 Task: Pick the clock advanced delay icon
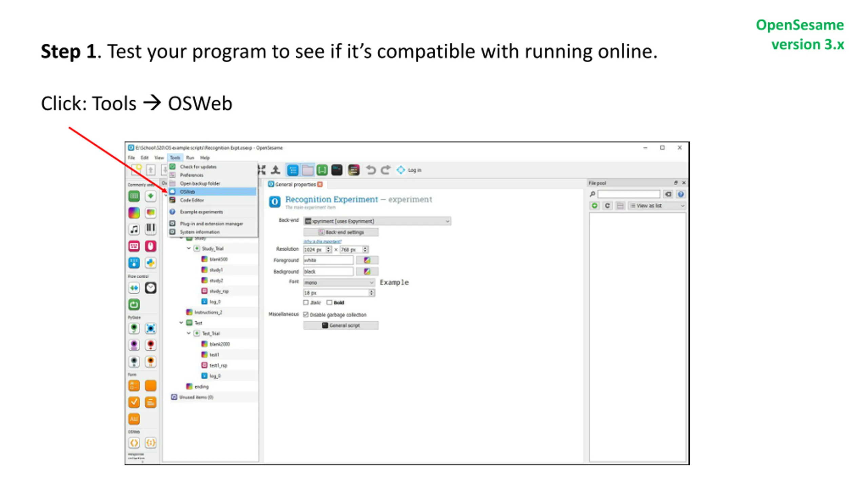(151, 288)
